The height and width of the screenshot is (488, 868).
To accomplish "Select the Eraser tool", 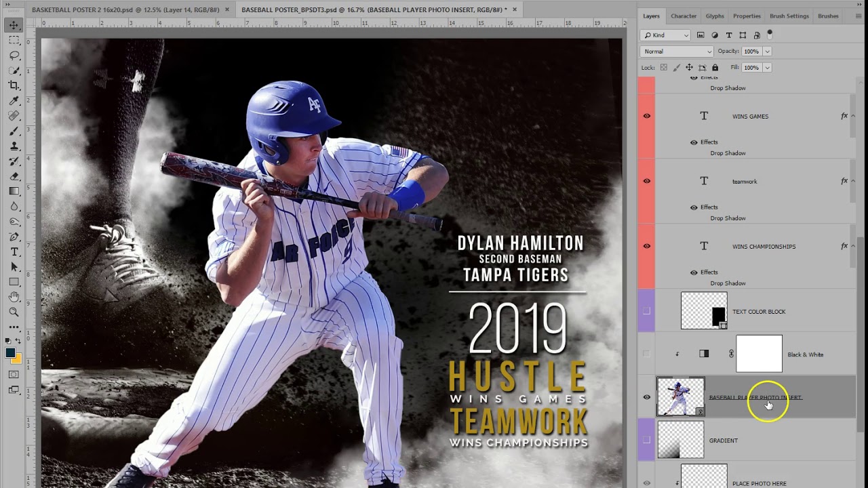I will pos(14,176).
